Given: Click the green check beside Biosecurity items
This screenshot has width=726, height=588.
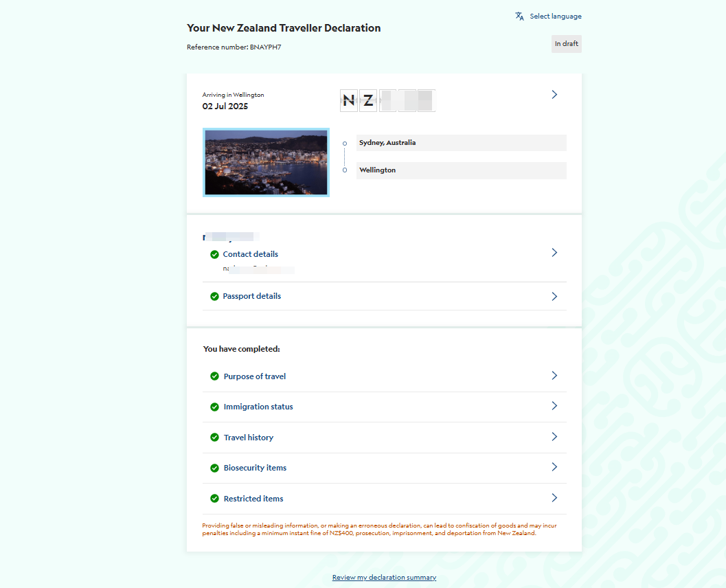Looking at the screenshot, I should tap(214, 468).
